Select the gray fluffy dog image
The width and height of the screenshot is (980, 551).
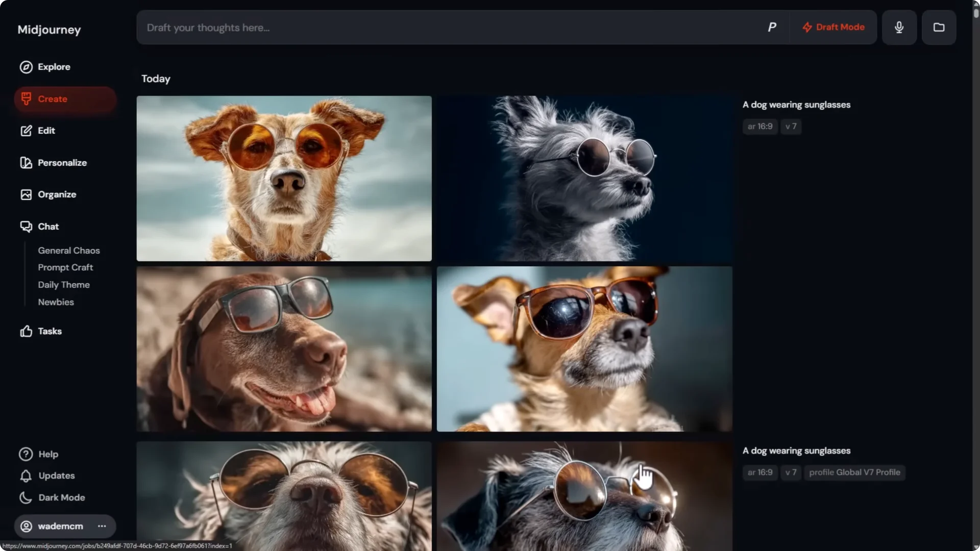point(584,178)
